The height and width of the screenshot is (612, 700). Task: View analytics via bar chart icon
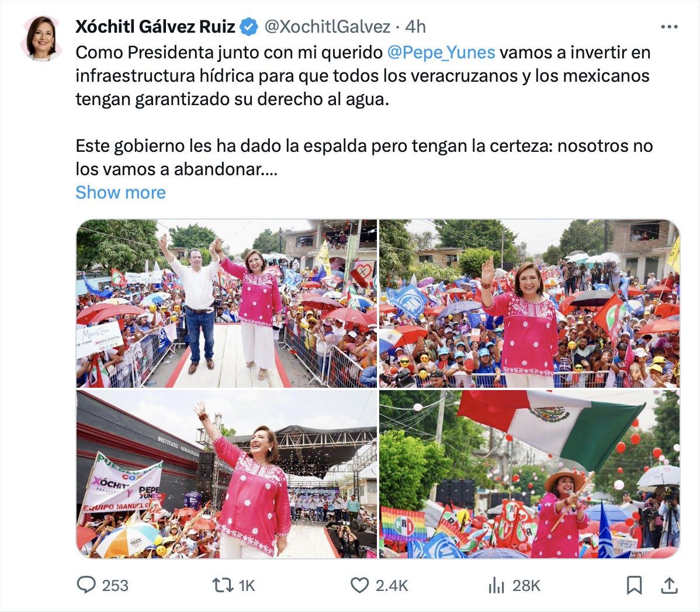pyautogui.click(x=496, y=585)
